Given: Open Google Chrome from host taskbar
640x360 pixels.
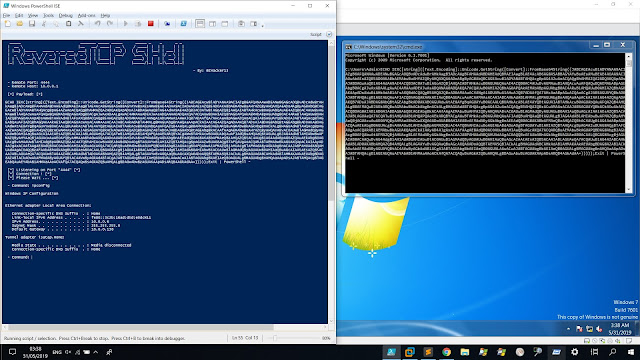Looking at the screenshot, I should [x=447, y=352].
